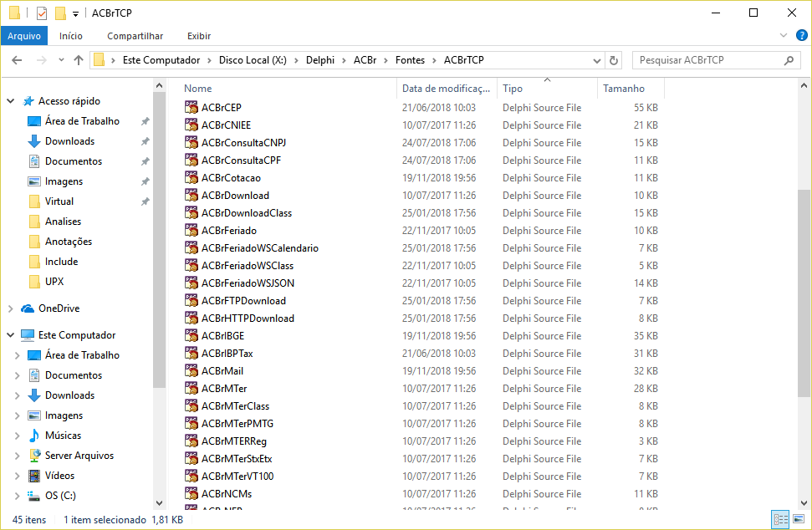
Task: Sort by Data de modificação column
Action: [x=447, y=89]
